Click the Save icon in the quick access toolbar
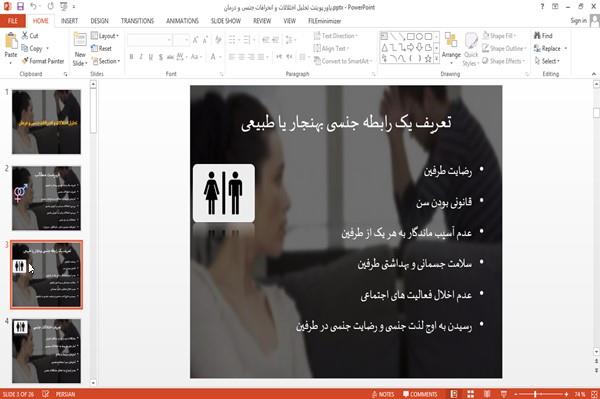600x399 pixels. pyautogui.click(x=20, y=6)
